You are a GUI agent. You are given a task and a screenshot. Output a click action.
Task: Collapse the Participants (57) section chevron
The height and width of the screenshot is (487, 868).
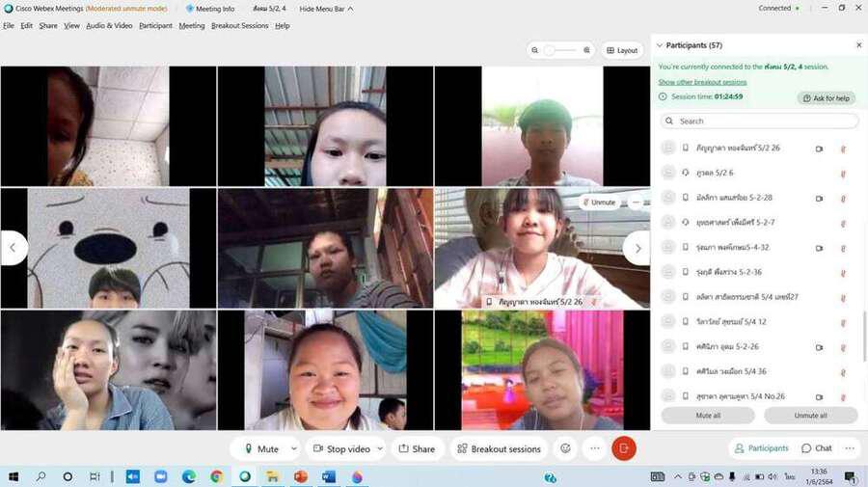tap(660, 45)
